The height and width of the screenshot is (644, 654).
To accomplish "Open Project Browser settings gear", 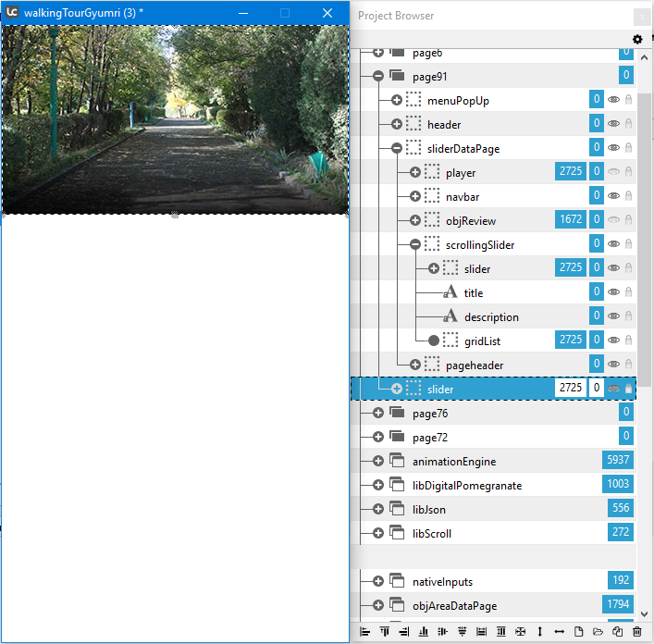I will pos(636,40).
